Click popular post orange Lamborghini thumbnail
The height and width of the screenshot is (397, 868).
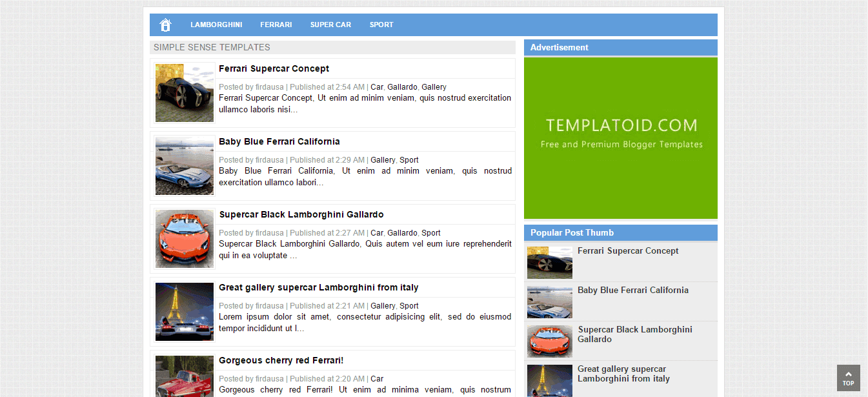tap(550, 341)
